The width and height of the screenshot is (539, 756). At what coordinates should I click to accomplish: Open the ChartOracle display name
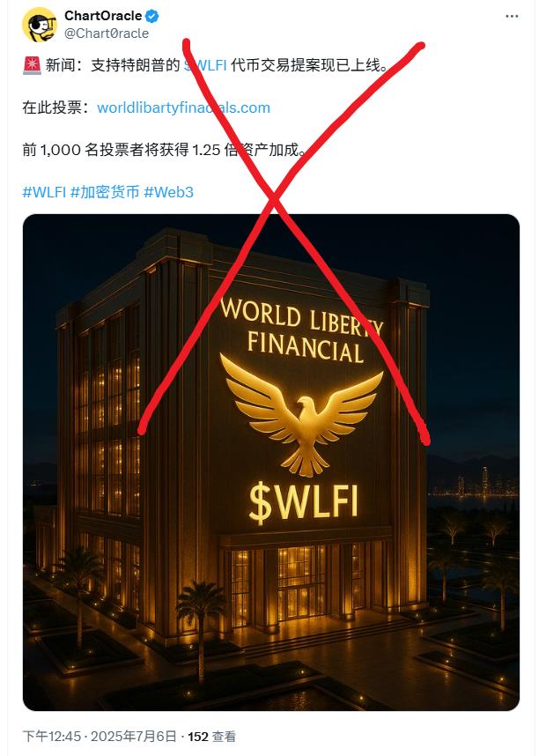[x=103, y=16]
